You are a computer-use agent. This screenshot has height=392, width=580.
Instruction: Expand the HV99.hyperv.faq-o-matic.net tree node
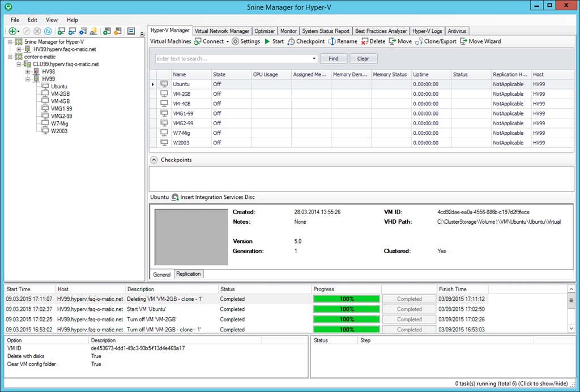click(x=19, y=49)
